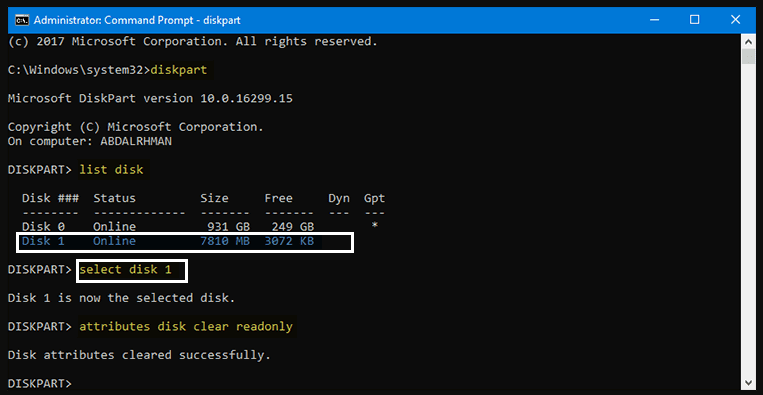Image resolution: width=763 pixels, height=395 pixels.
Task: Click the 'diskpart' command after system32>
Action: coord(179,70)
